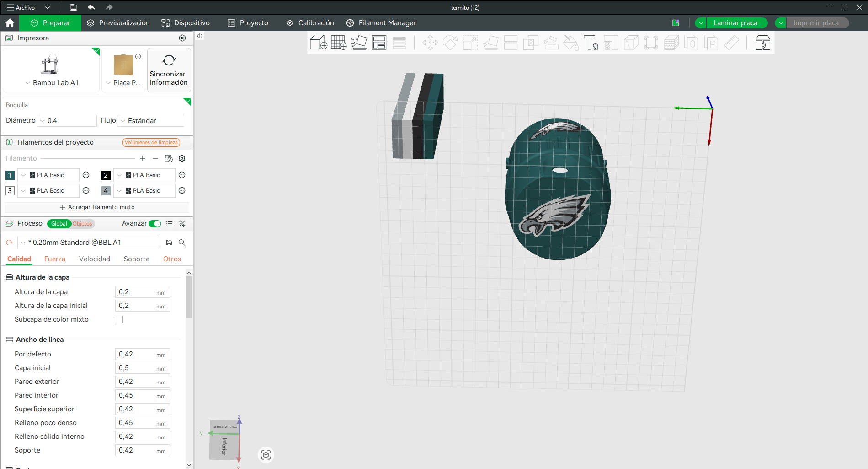This screenshot has height=469, width=868.
Task: Click the Save project disk icon
Action: 73,7
